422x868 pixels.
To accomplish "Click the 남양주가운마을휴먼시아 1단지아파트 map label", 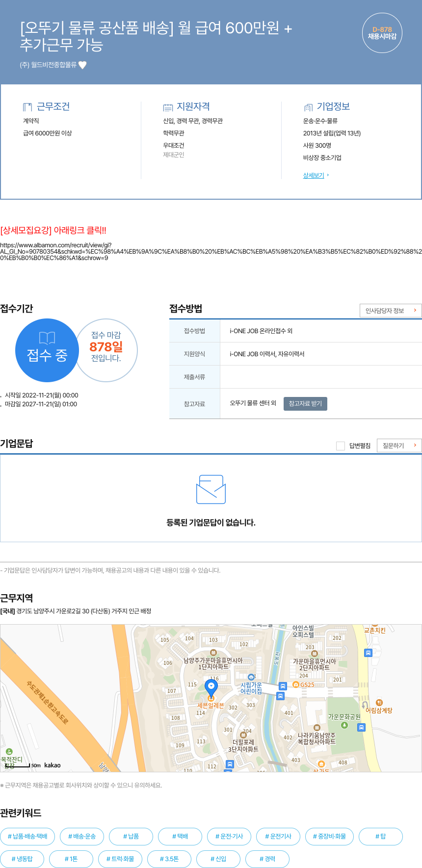I will [x=213, y=663].
